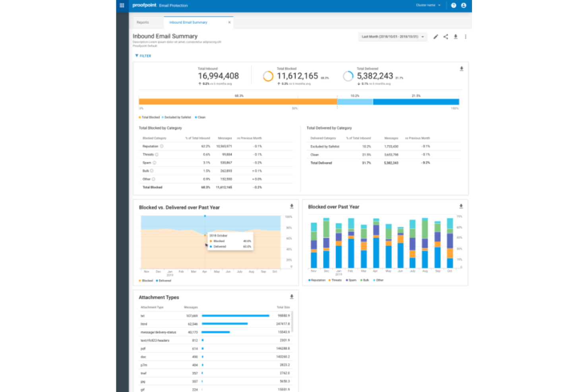Click info icon next to Other category
The height and width of the screenshot is (392, 588).
click(153, 179)
